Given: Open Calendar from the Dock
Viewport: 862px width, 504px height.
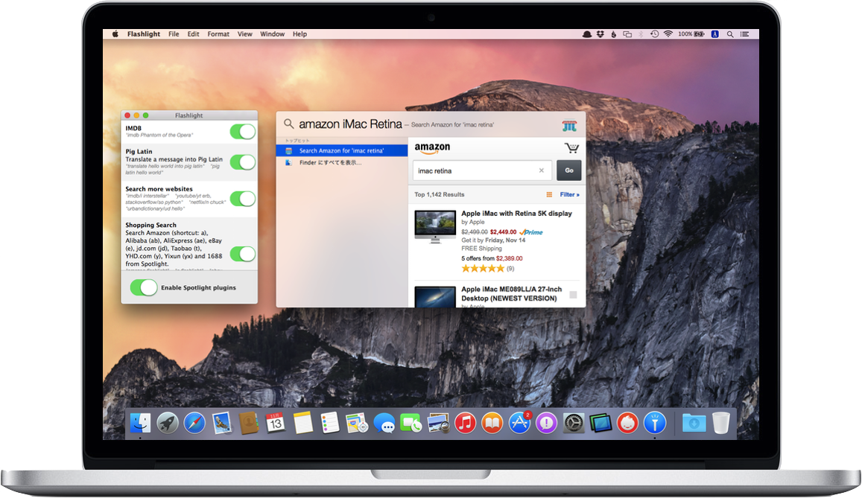Looking at the screenshot, I should [x=276, y=423].
